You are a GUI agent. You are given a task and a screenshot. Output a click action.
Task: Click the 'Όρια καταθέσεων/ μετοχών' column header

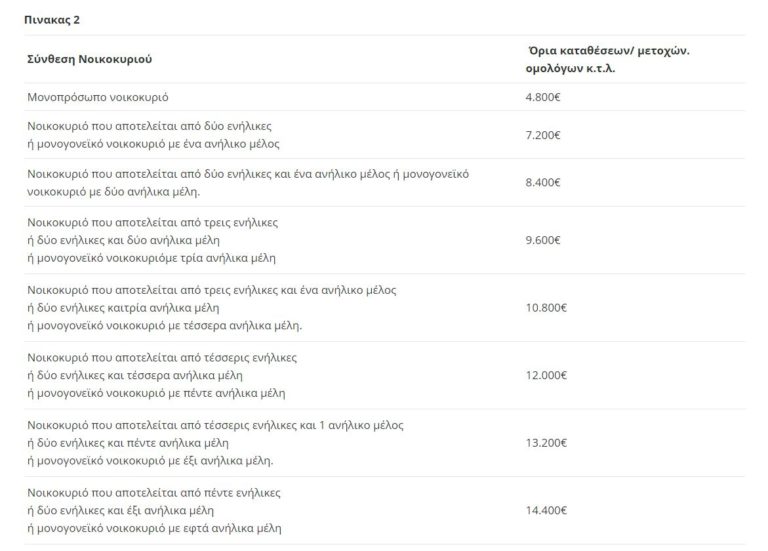[608, 50]
